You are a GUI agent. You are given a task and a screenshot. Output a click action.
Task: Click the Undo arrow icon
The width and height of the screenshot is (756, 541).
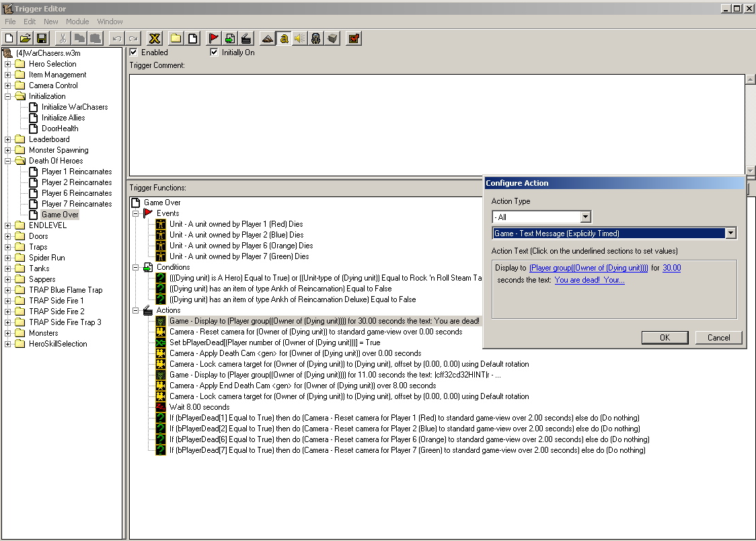click(116, 38)
